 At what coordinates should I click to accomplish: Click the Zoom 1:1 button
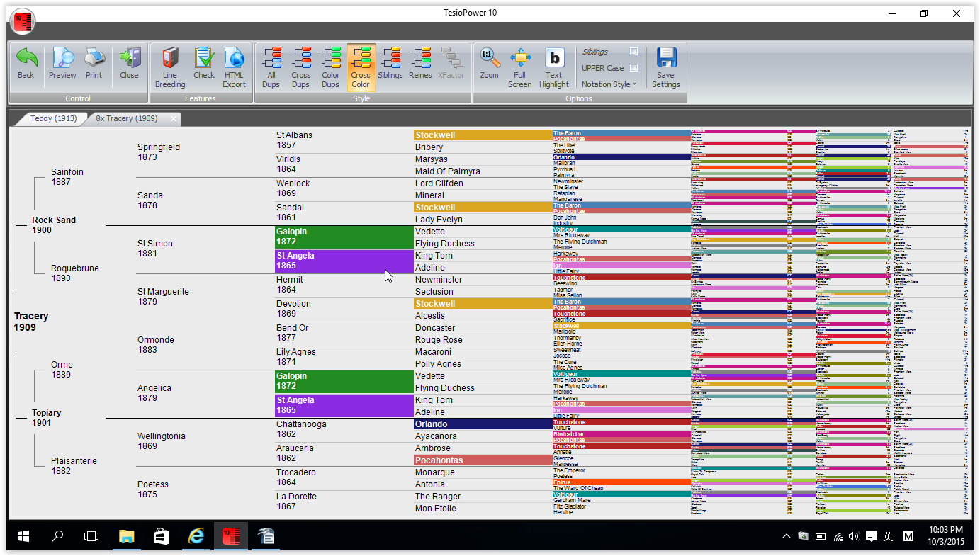coord(489,59)
